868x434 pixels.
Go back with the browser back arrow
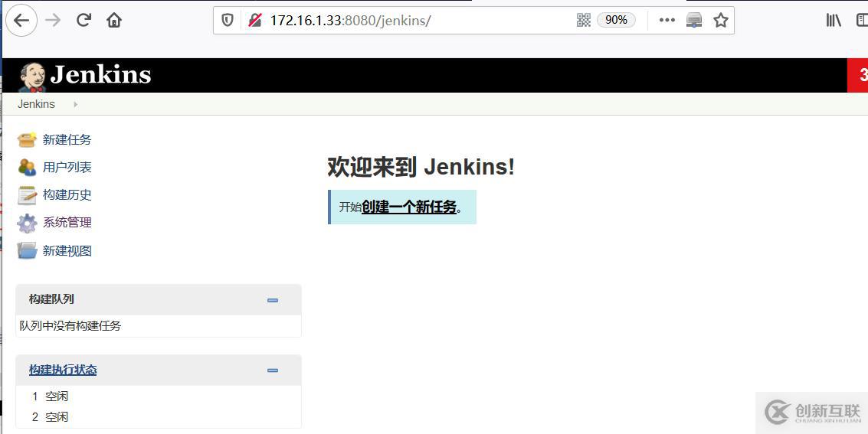21,21
